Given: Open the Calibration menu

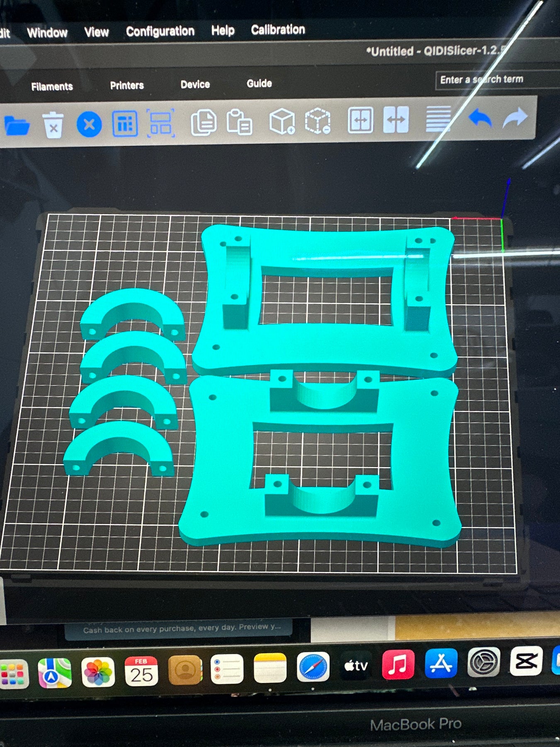Looking at the screenshot, I should [278, 30].
